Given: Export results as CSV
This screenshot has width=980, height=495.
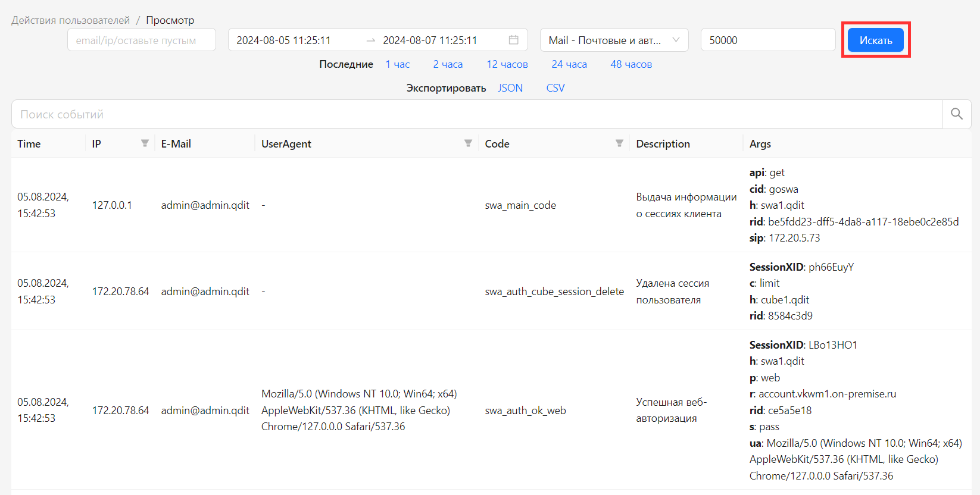Looking at the screenshot, I should [x=555, y=88].
